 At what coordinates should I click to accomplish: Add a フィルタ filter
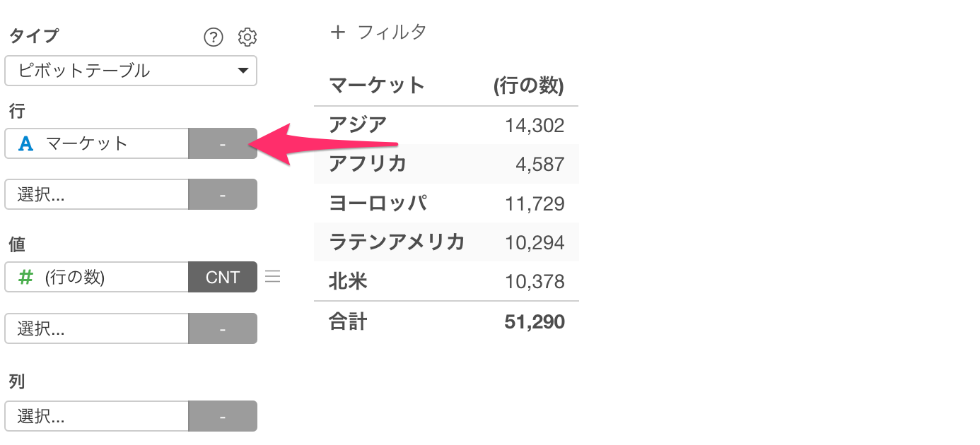point(378,32)
